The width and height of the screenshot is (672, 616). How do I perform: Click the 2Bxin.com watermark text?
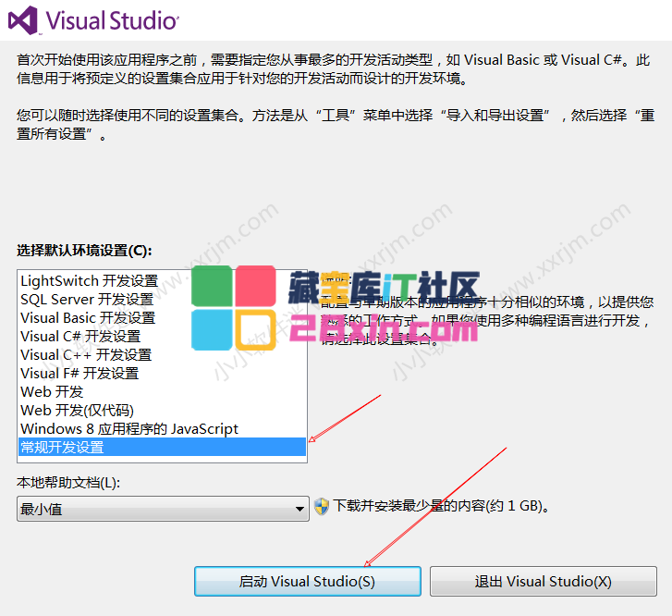coord(385,327)
